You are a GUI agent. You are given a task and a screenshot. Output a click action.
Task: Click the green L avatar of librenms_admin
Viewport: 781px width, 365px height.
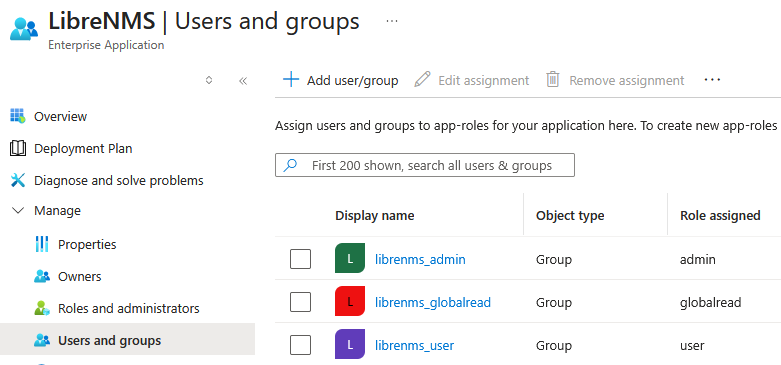[350, 258]
